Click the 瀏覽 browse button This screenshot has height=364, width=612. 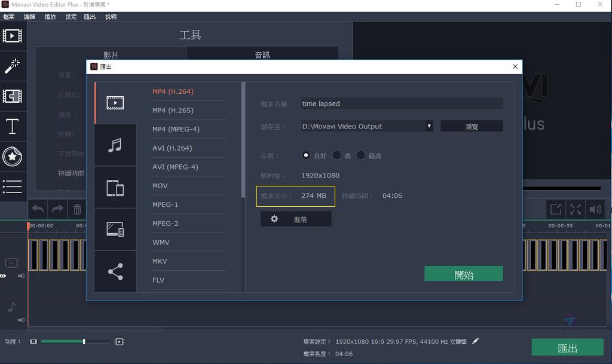pos(472,126)
